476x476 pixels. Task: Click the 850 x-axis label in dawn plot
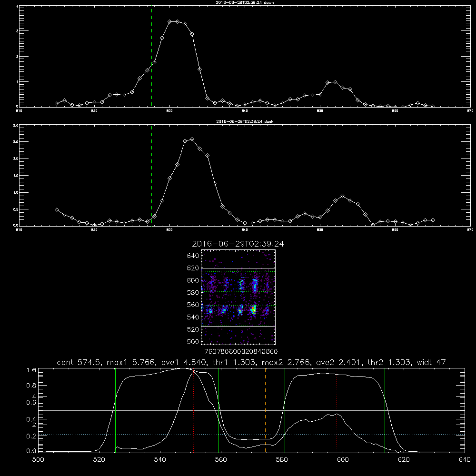pos(320,111)
